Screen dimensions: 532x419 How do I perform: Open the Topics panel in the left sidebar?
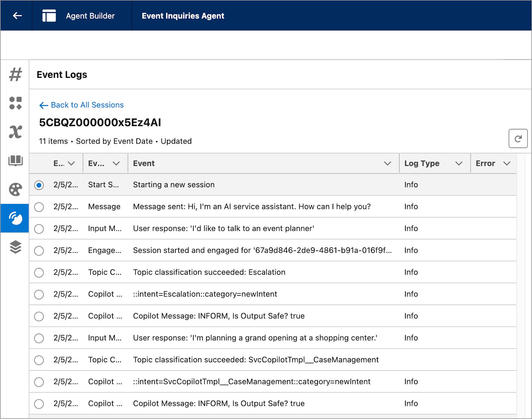(16, 75)
